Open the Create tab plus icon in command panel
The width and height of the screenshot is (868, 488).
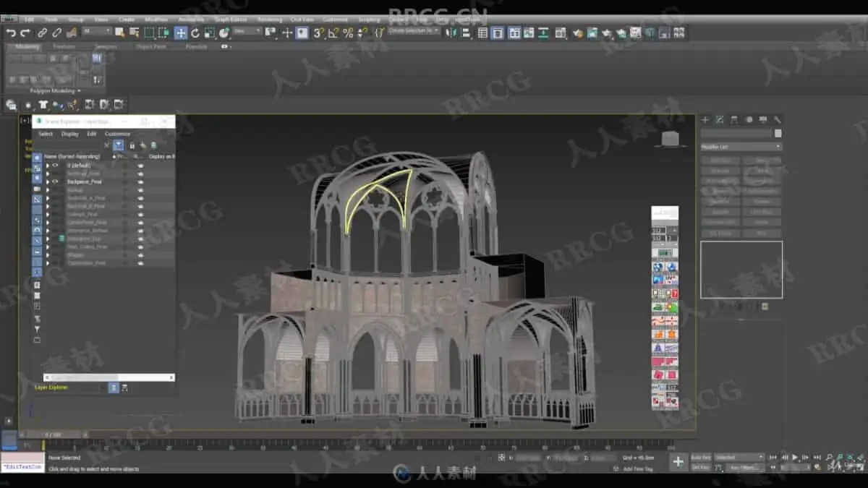tap(705, 120)
